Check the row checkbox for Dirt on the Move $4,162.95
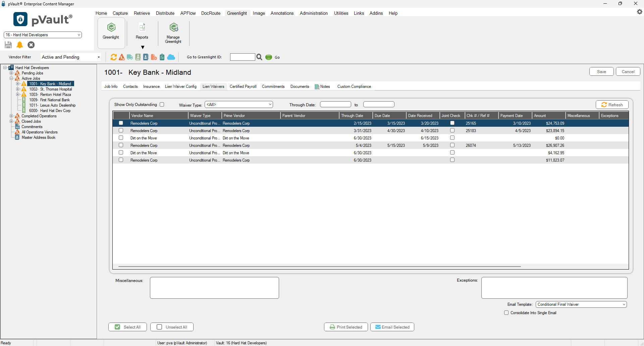 [x=121, y=153]
